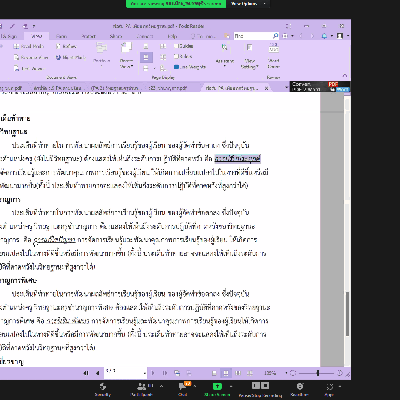The width and height of the screenshot is (400, 400).
Task: Open the Assistant read tool
Action: pyautogui.click(x=225, y=54)
